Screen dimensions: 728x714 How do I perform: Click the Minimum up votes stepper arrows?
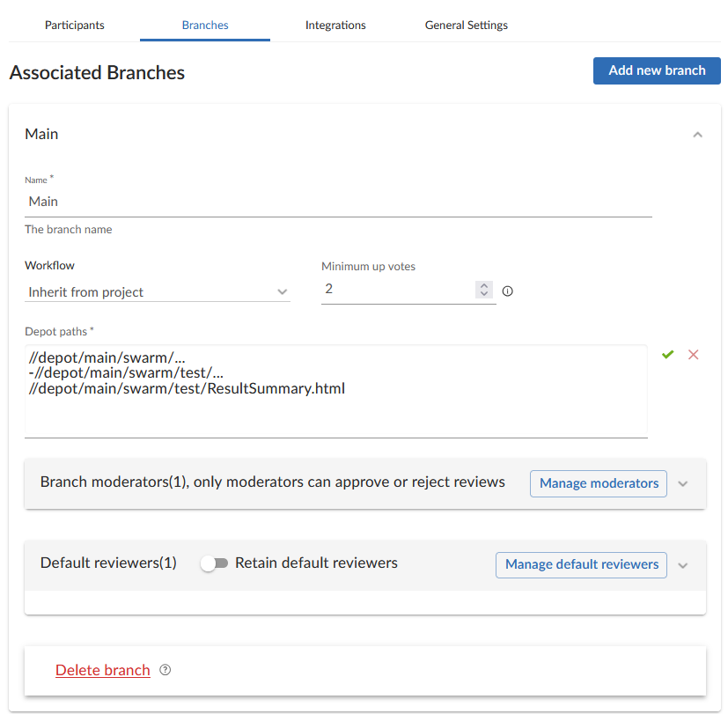tap(483, 290)
